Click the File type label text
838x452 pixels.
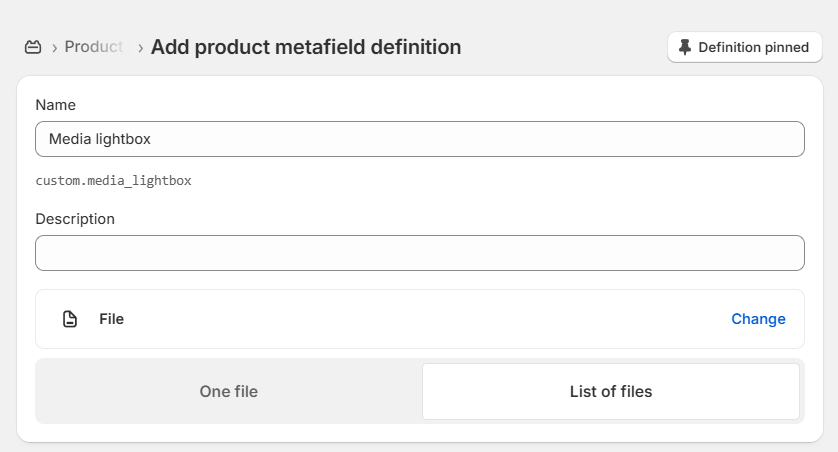[x=111, y=319]
